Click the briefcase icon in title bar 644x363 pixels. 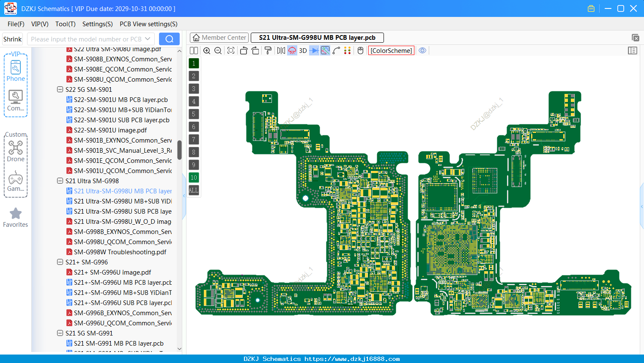[591, 8]
